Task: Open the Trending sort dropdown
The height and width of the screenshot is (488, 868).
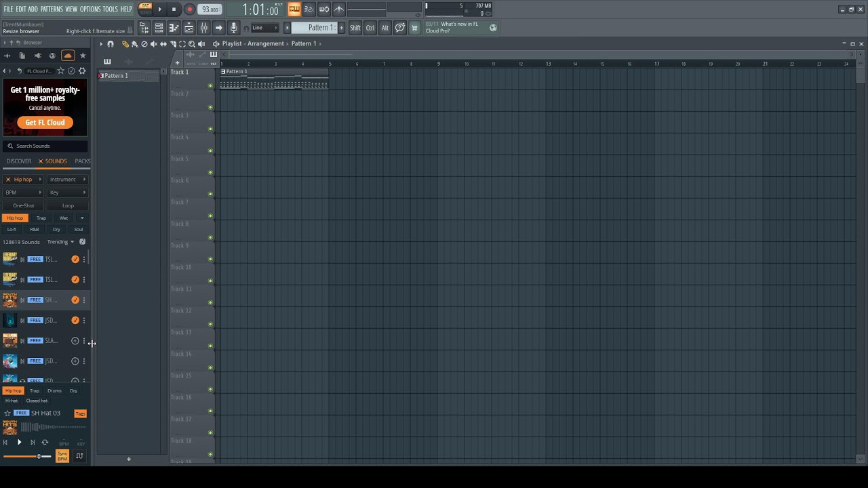Action: pos(60,242)
